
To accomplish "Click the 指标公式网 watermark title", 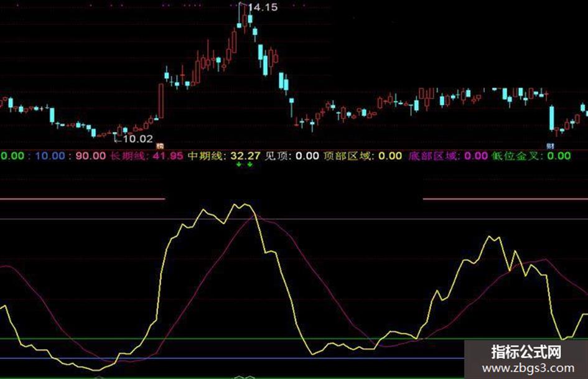I will pyautogui.click(x=526, y=352).
